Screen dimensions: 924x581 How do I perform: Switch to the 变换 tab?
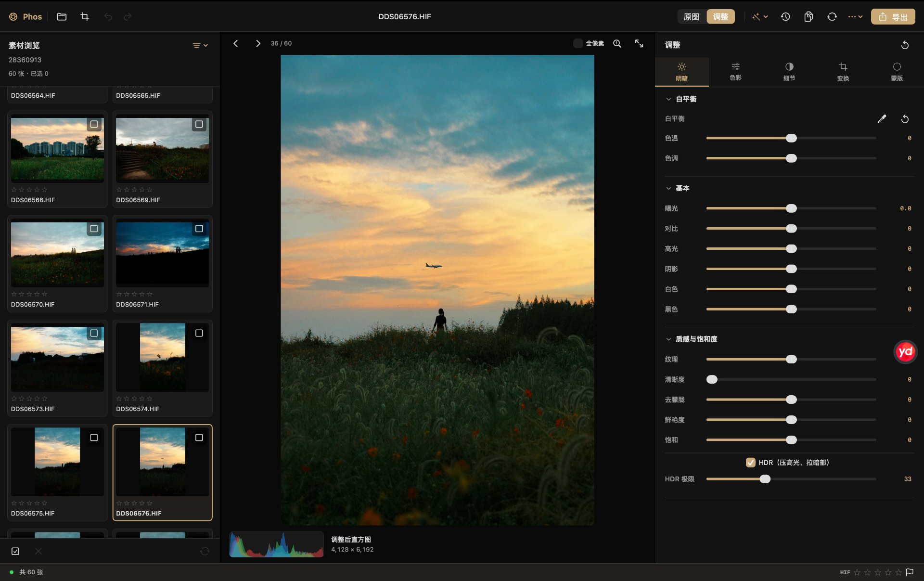click(843, 72)
